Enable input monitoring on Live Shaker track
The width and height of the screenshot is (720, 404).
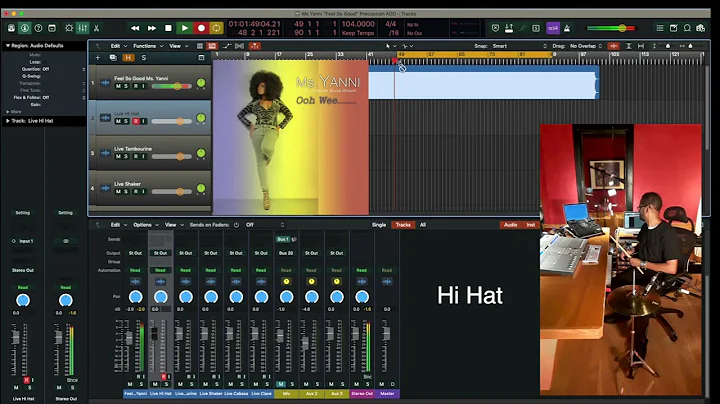pos(143,191)
